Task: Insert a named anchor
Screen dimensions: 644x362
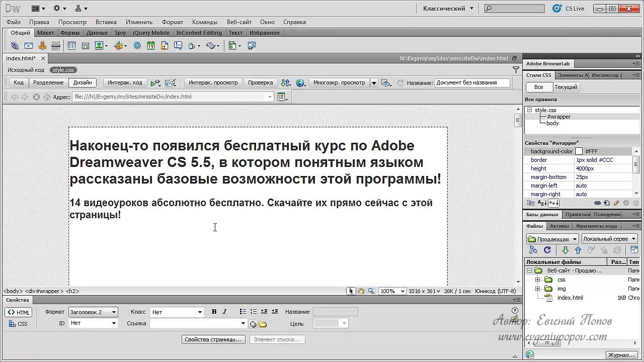Action: click(x=42, y=46)
